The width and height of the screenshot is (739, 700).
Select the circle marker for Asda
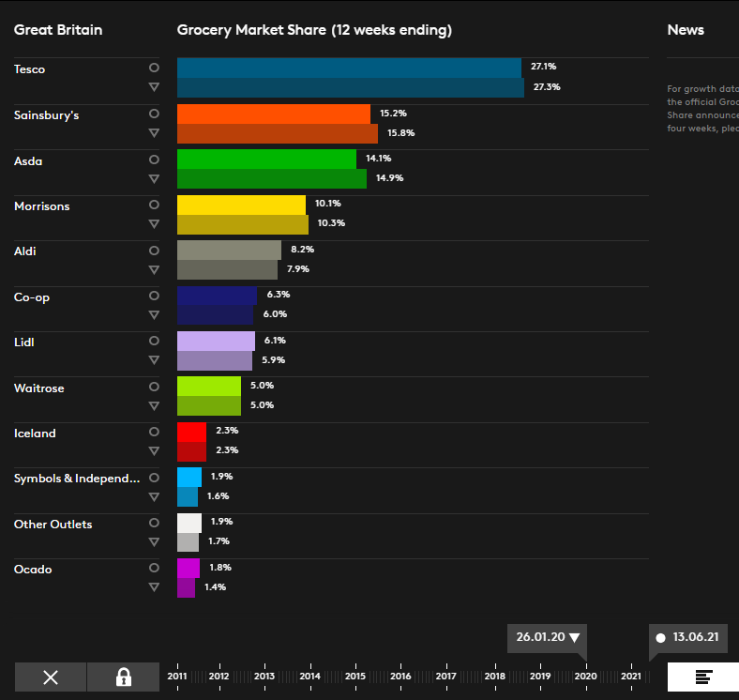pos(154,160)
